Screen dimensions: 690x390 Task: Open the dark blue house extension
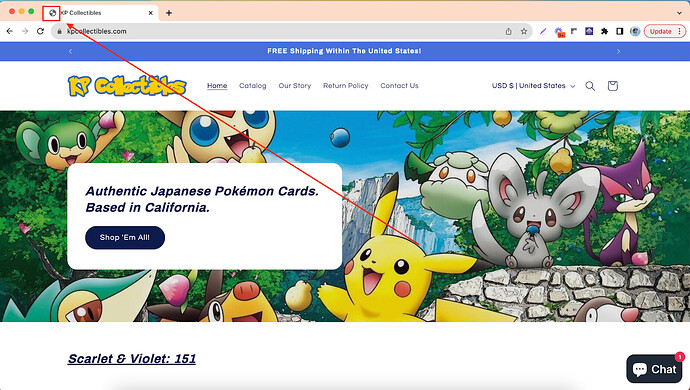click(x=589, y=31)
